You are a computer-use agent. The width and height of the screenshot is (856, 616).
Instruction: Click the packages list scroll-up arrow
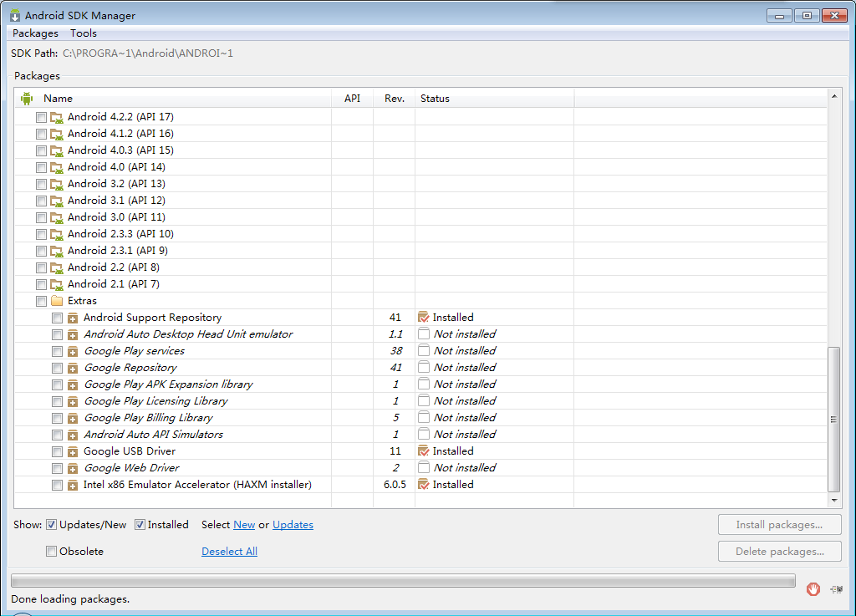[834, 97]
